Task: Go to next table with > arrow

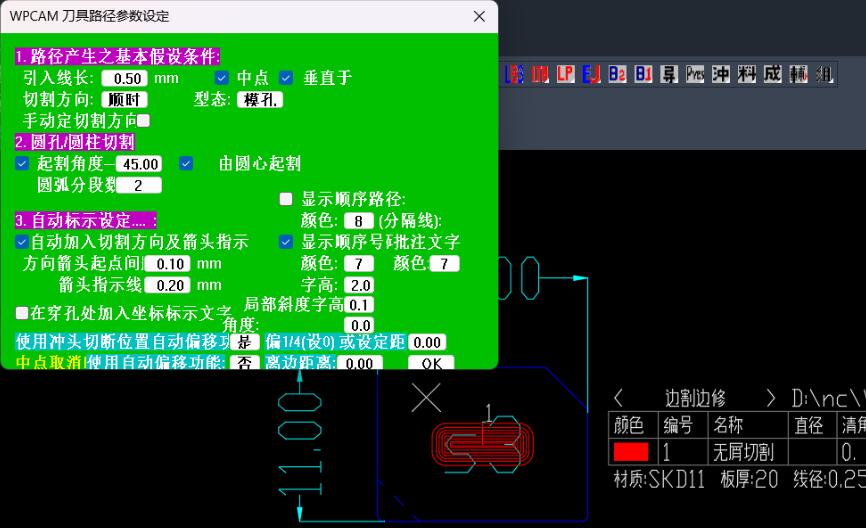Action: tap(771, 398)
